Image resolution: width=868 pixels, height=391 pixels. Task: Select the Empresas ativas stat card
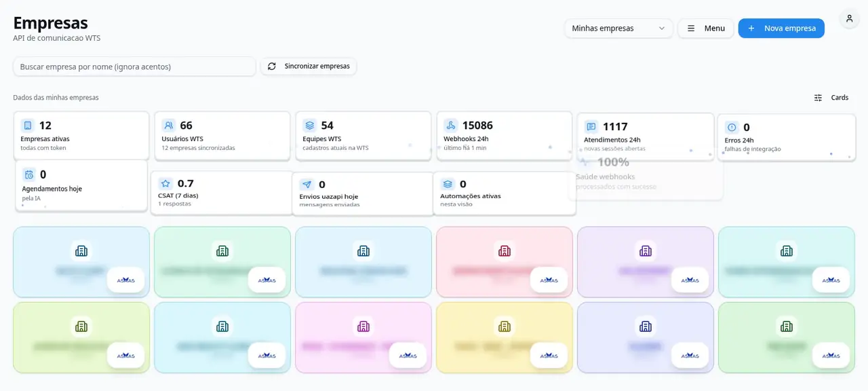point(81,136)
